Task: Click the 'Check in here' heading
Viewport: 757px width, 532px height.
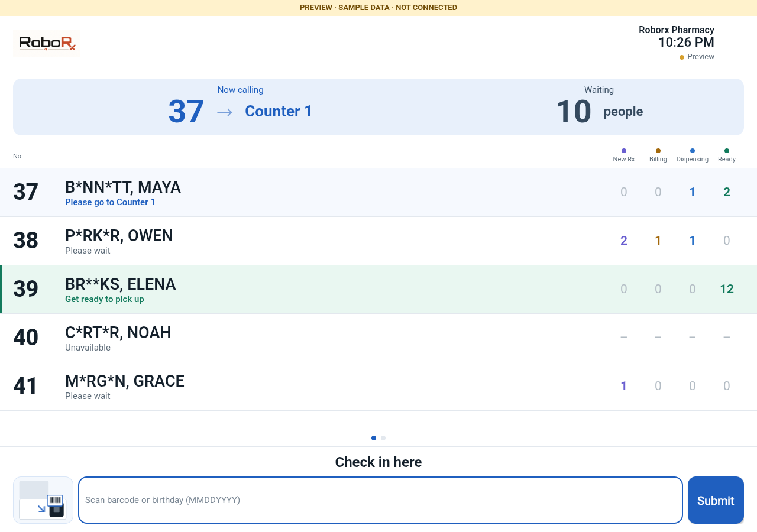Action: tap(378, 462)
